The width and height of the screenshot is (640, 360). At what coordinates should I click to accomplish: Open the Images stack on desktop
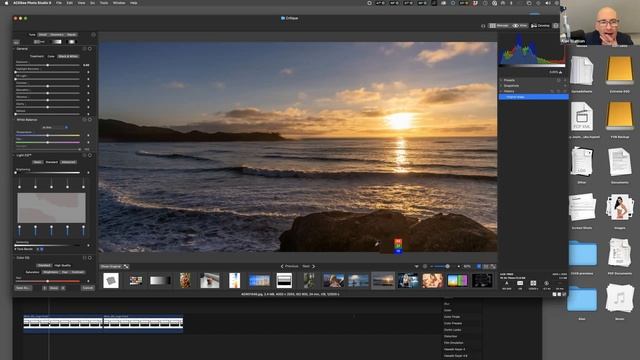[x=620, y=207]
